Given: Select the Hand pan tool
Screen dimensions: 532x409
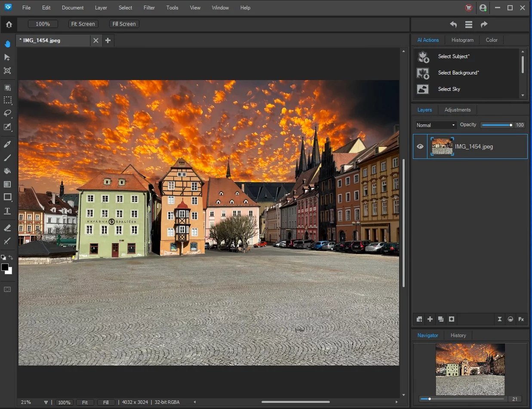Looking at the screenshot, I should click(7, 43).
